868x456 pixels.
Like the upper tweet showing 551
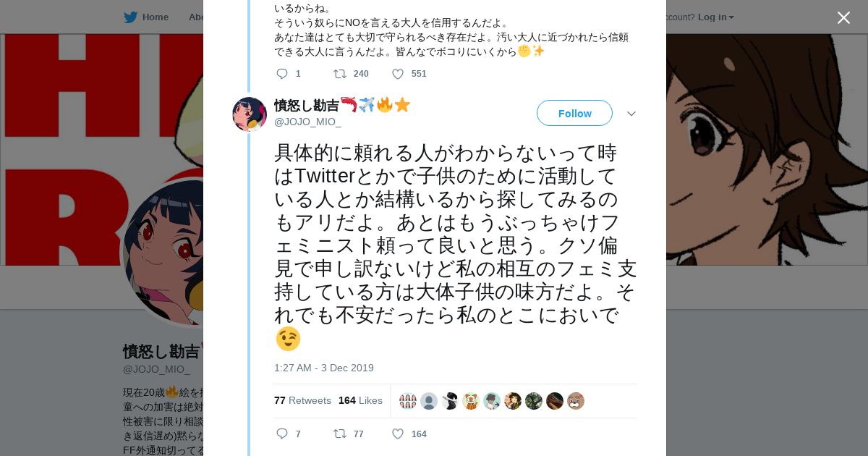(x=398, y=74)
